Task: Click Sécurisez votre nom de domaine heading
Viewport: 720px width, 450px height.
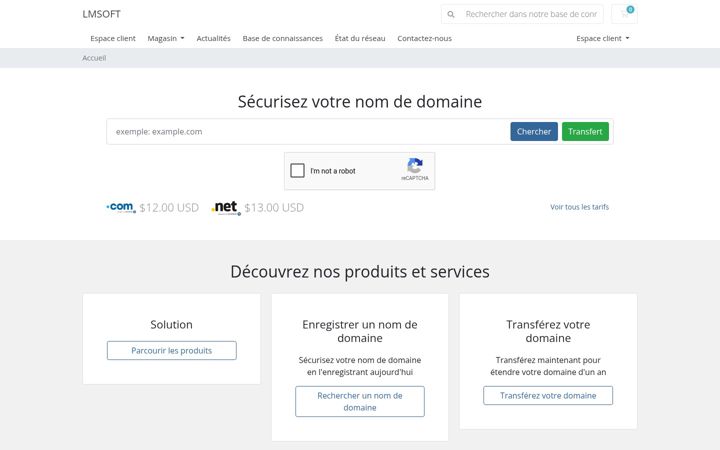Action: [x=360, y=101]
